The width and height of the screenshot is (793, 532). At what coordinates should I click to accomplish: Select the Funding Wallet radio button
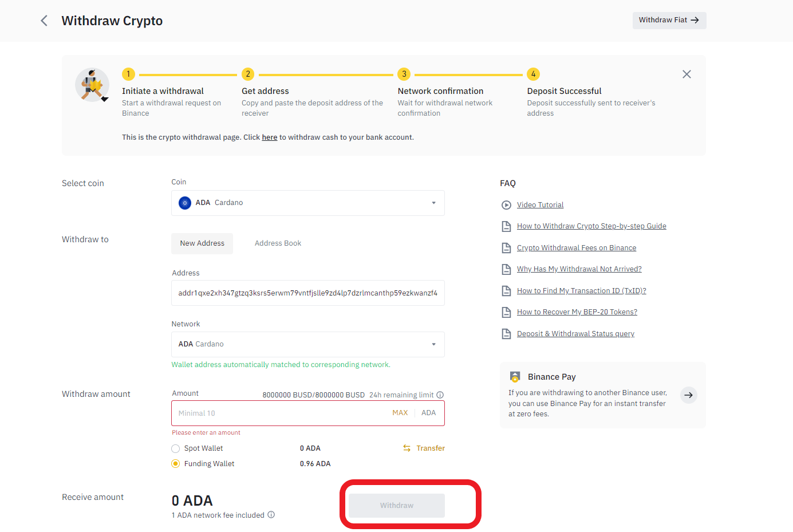pyautogui.click(x=176, y=464)
